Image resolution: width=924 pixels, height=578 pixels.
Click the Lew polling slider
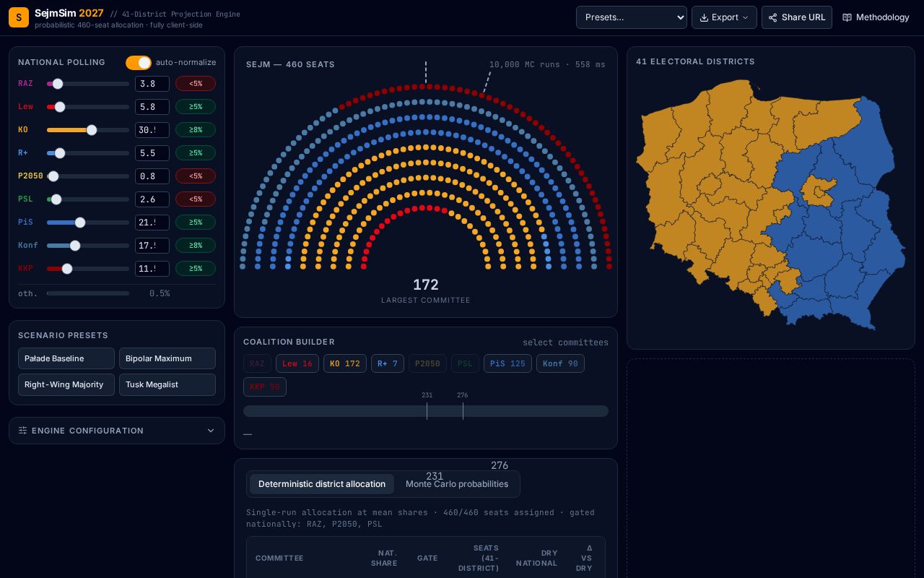coord(88,107)
